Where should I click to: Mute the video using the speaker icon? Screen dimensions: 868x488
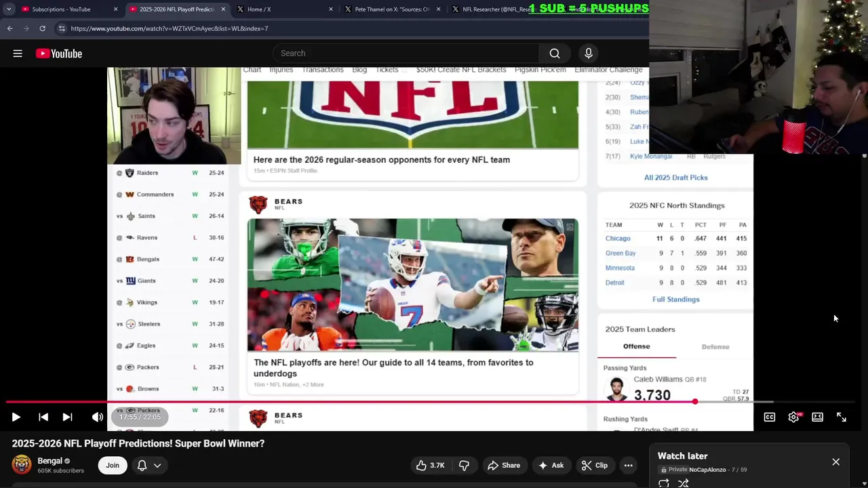(x=98, y=418)
